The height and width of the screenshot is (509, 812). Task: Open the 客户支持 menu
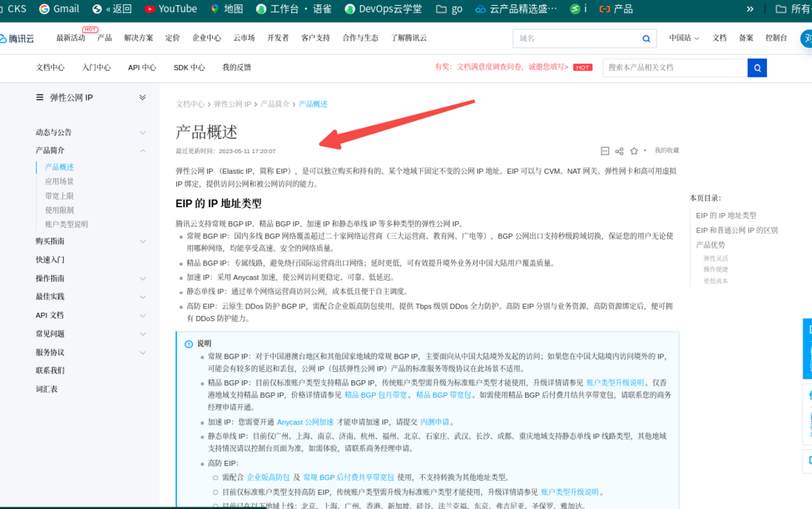coord(315,38)
